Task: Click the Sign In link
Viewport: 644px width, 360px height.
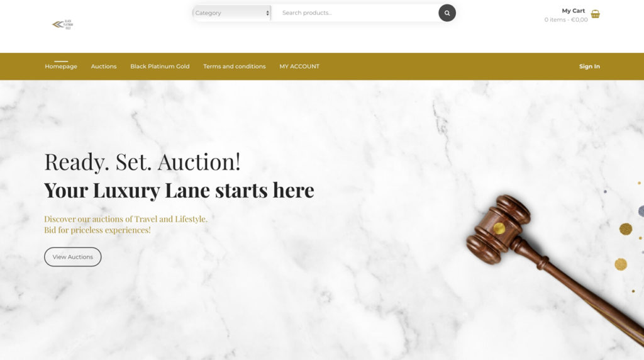Action: click(589, 66)
